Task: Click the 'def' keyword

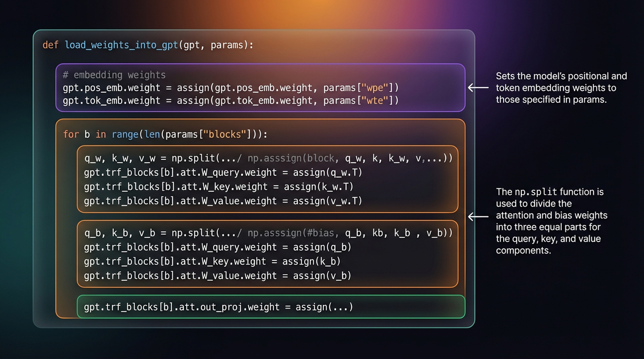Action: (50, 45)
